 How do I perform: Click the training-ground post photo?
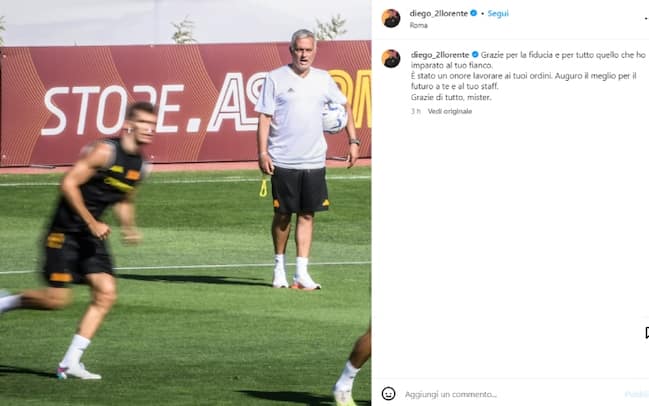[185, 203]
